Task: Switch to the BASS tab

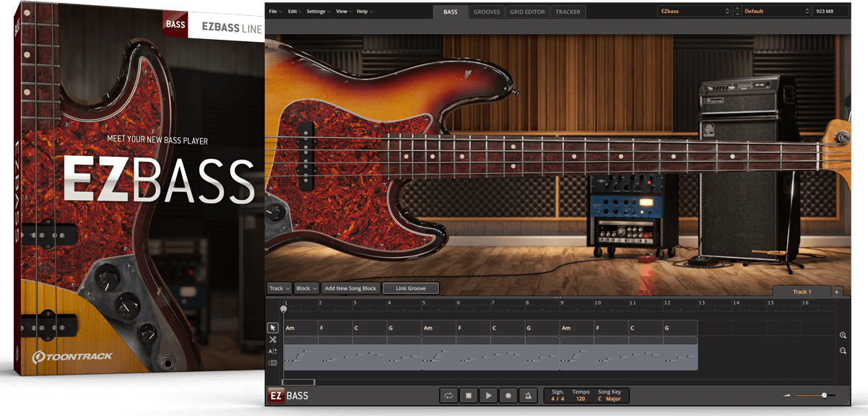Action: [450, 12]
